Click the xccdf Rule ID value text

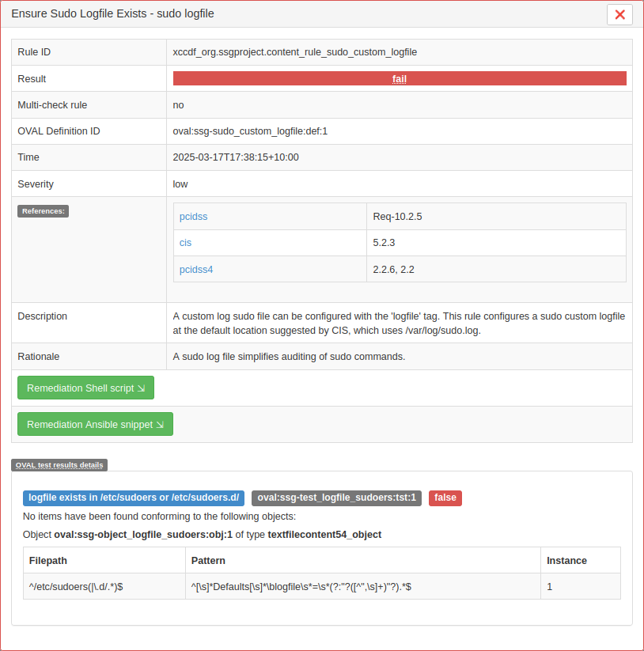(x=294, y=52)
